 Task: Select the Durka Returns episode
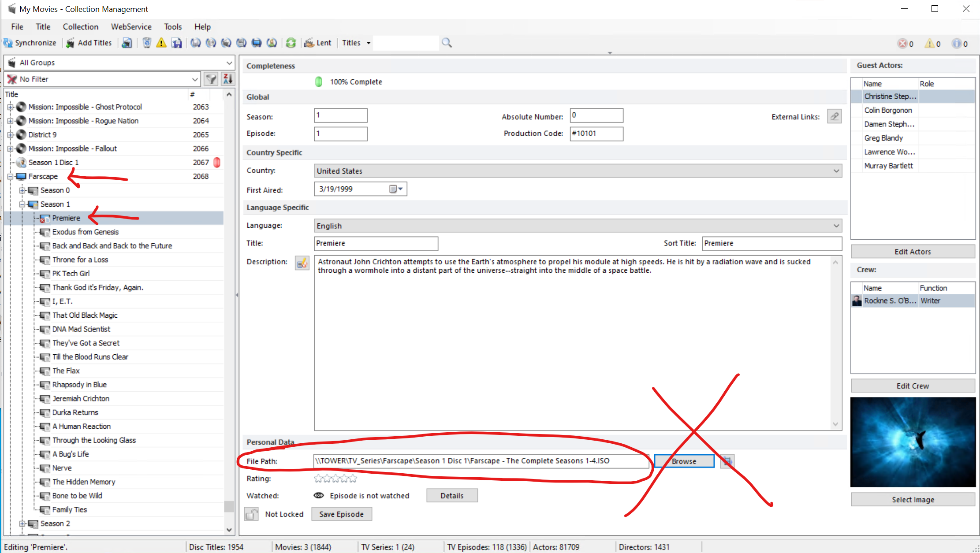point(75,412)
